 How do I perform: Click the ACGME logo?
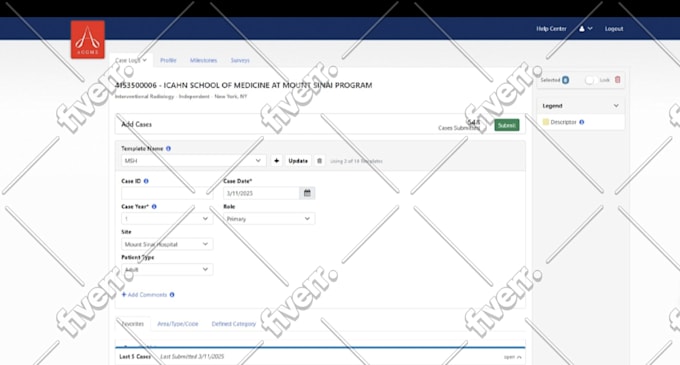click(x=88, y=39)
